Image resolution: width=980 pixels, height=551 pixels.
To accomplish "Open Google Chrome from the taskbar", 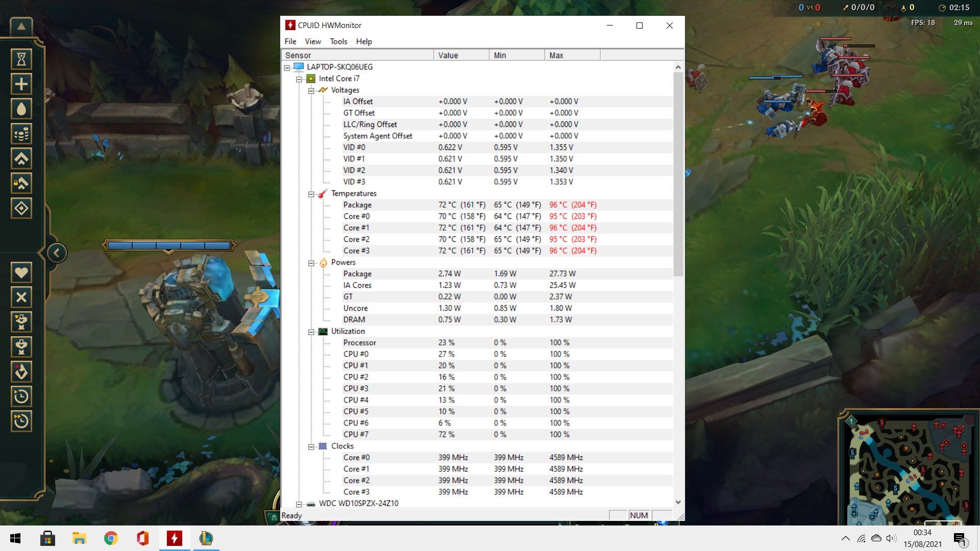I will coord(111,538).
